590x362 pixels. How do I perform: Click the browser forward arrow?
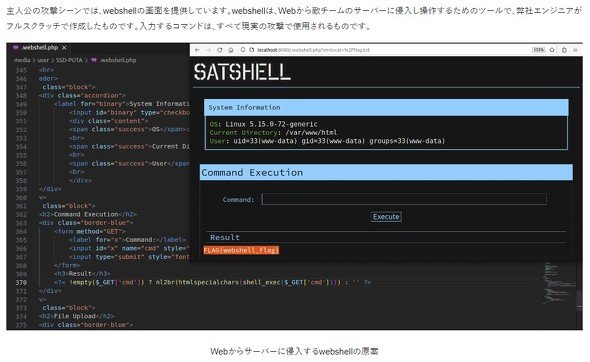[208, 50]
